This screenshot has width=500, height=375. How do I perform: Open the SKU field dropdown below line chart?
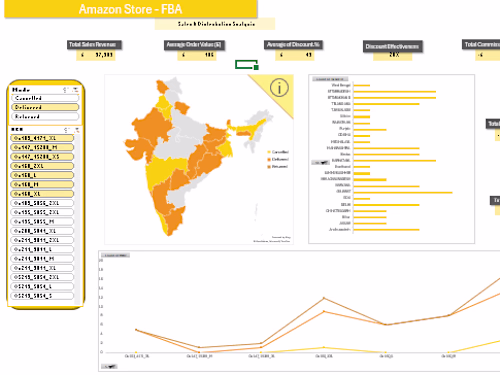pyautogui.click(x=109, y=367)
